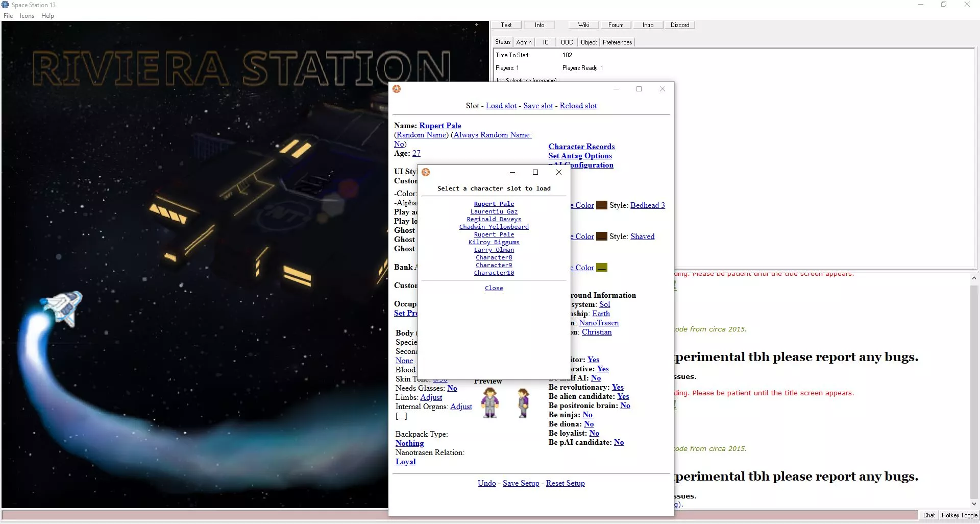Load the Chadwin Yellowbeard slot
This screenshot has width=980, height=524.
494,227
